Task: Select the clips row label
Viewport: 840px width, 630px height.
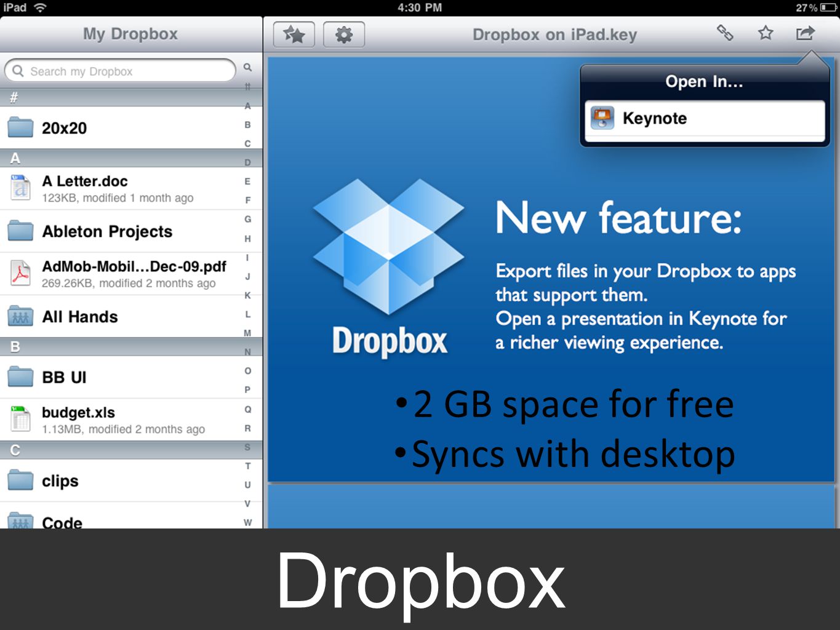Action: pos(60,480)
